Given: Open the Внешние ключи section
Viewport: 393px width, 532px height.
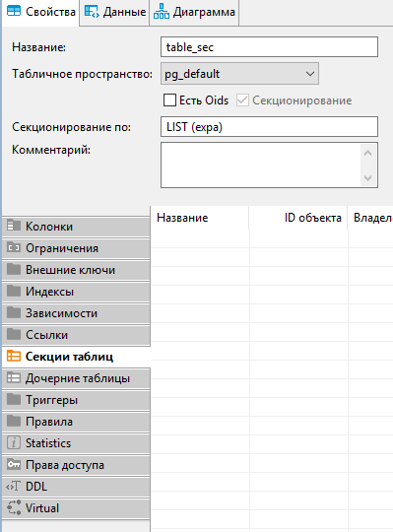Looking at the screenshot, I should pos(76,270).
